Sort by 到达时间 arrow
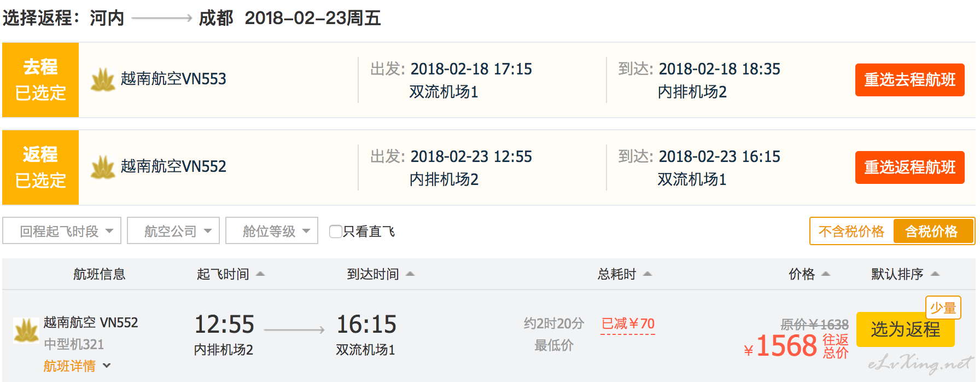Screen dimensions: 980x382 click(410, 274)
